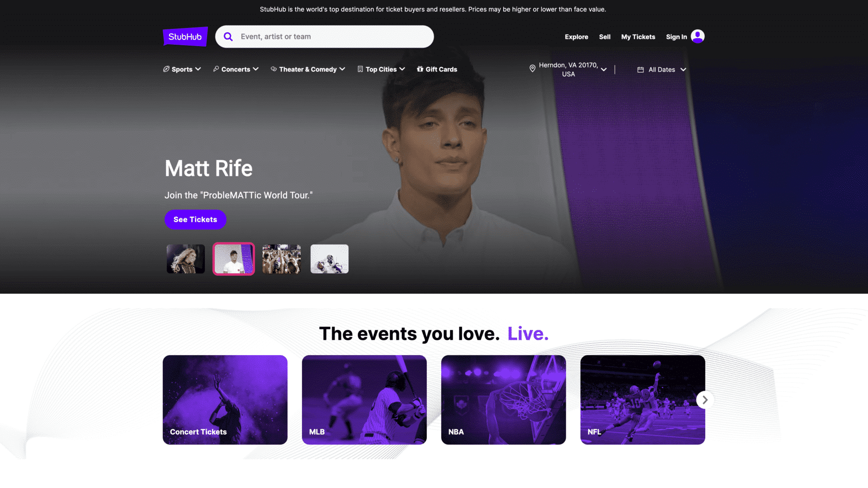Click the building icon next to Top Cities

click(x=360, y=69)
